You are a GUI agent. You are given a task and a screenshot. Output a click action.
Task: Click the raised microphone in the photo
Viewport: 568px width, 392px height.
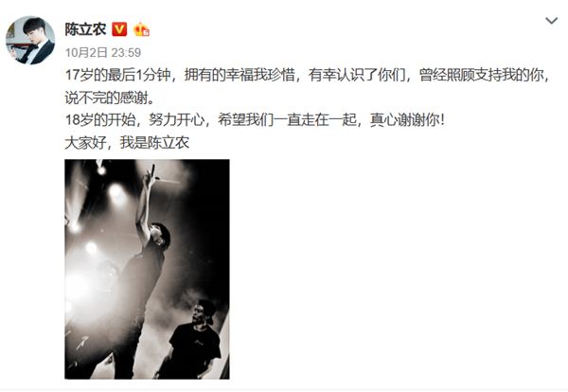[152, 169]
